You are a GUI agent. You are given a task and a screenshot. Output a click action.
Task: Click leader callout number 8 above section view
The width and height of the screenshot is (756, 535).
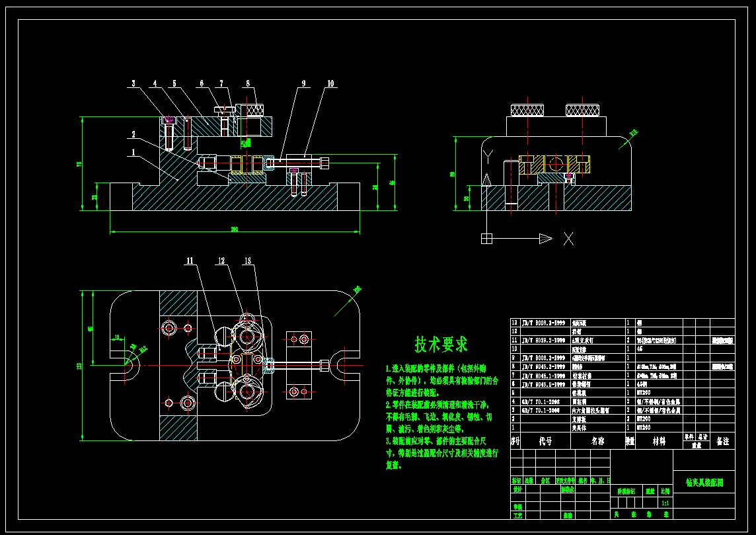pyautogui.click(x=248, y=83)
